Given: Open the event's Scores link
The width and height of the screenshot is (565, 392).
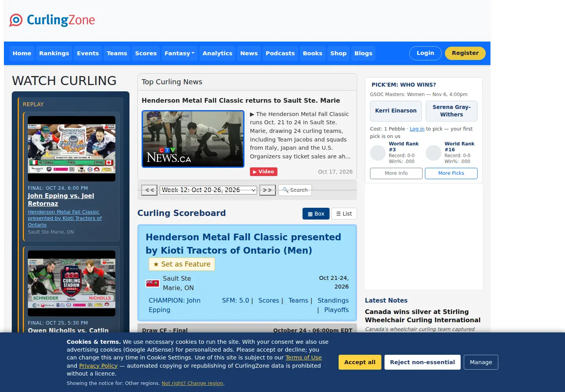Looking at the screenshot, I should coord(269,300).
